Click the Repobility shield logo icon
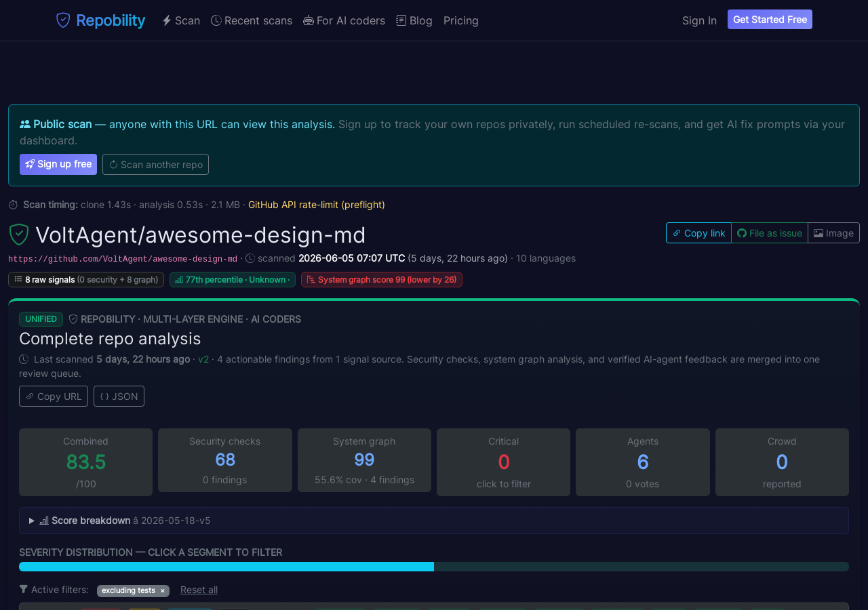868x610 pixels. tap(63, 20)
